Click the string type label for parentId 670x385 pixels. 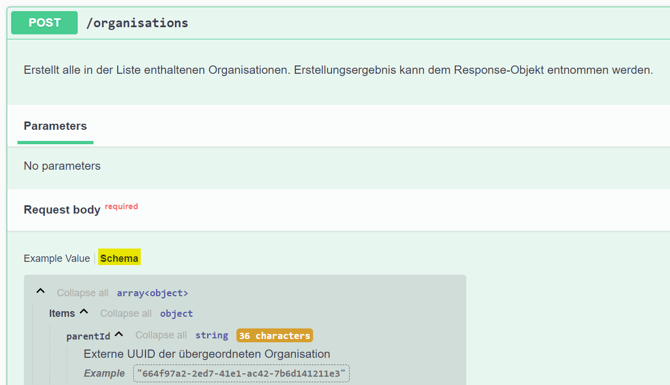click(212, 335)
